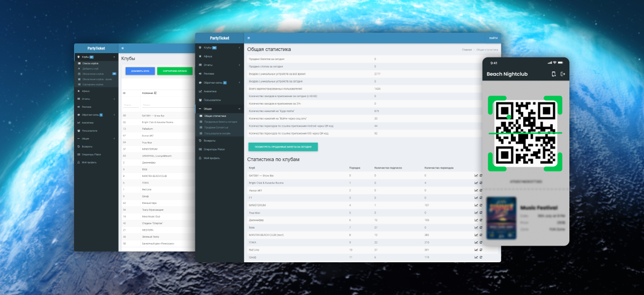Viewport: 644px width, 295px height.
Task: Click Palladium row in Клубы list
Action: (158, 129)
